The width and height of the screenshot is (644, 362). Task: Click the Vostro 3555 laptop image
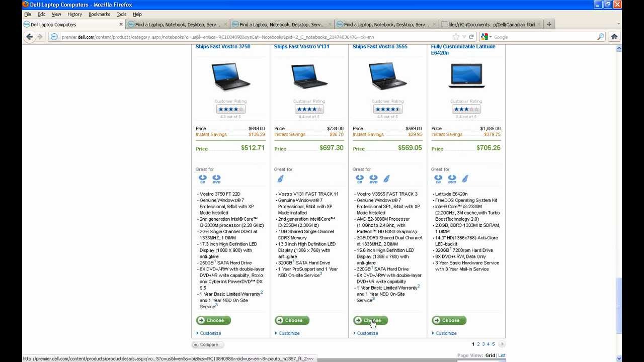point(387,76)
